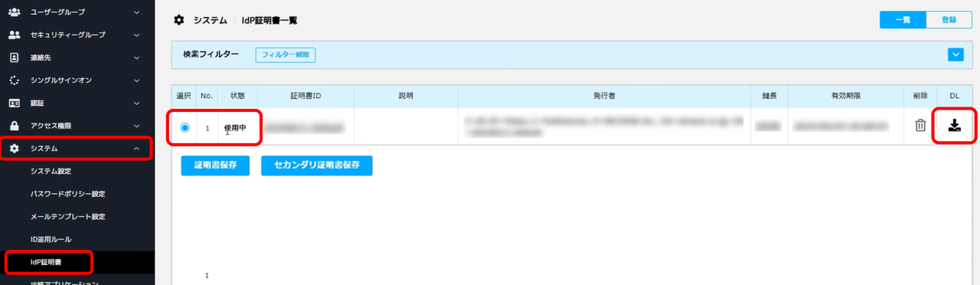Click the system gear icon in sidebar
The width and height of the screenshot is (980, 285).
(x=14, y=148)
